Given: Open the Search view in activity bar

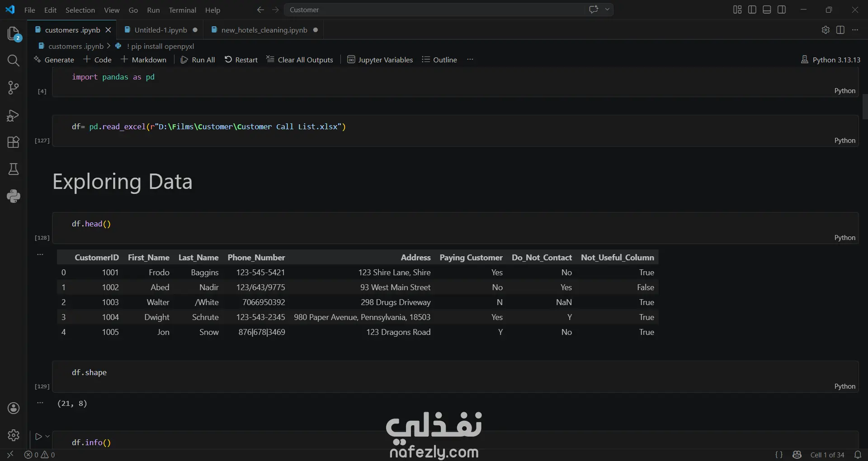Looking at the screenshot, I should pos(14,61).
